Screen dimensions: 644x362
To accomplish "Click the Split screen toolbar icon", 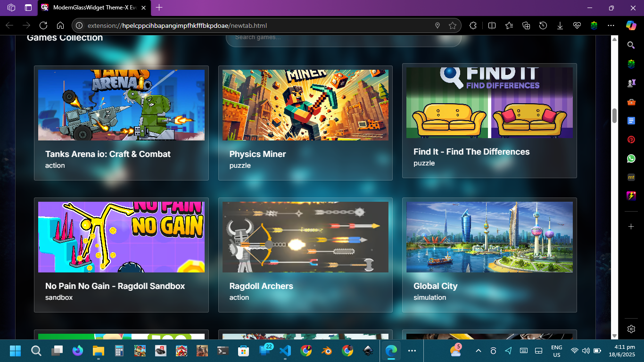I will coord(492,25).
